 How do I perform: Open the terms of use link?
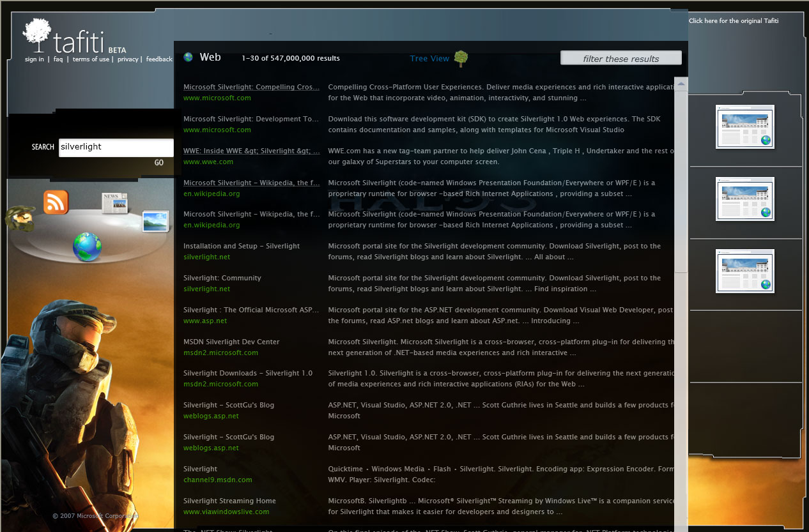click(x=91, y=59)
